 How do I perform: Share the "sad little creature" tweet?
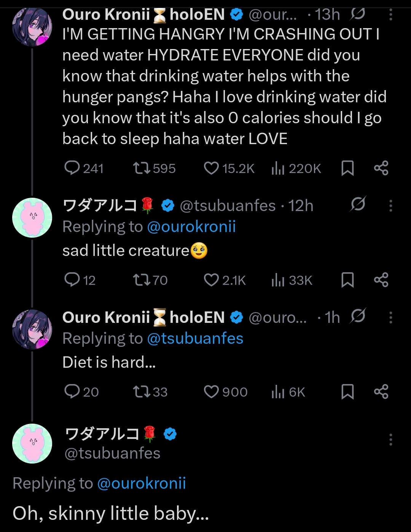(381, 280)
